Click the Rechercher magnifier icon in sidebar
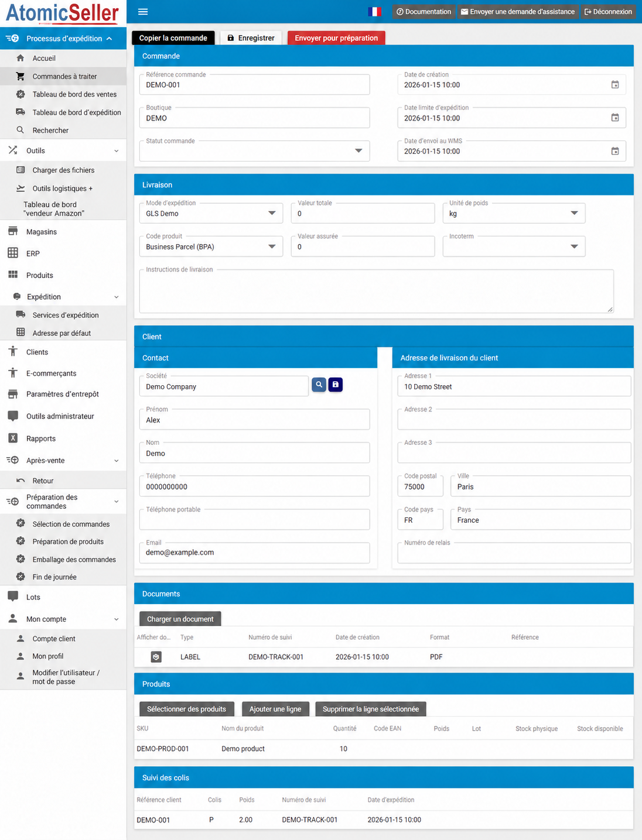This screenshot has height=840, width=642. [21, 130]
